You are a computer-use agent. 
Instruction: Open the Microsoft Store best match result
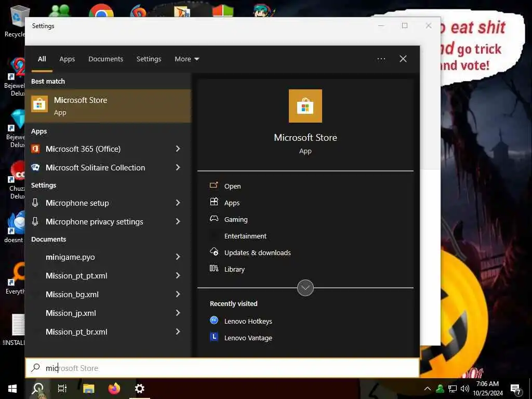pos(108,106)
